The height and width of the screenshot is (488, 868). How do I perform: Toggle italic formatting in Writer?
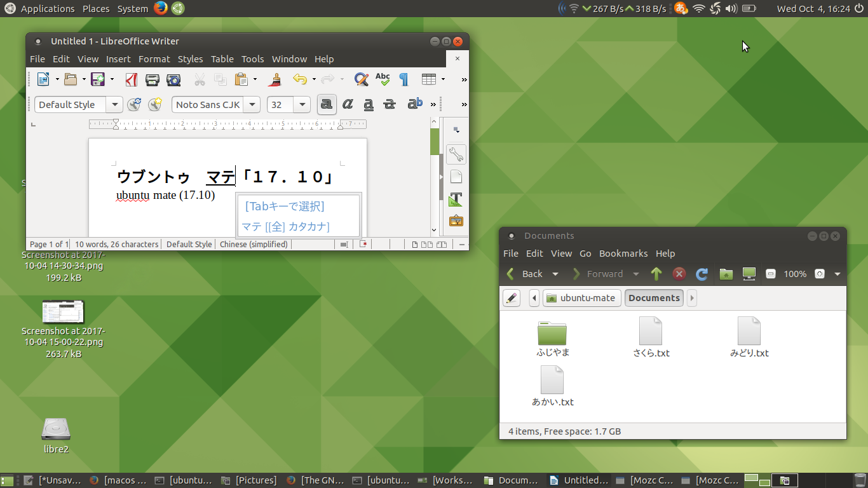[x=348, y=105]
